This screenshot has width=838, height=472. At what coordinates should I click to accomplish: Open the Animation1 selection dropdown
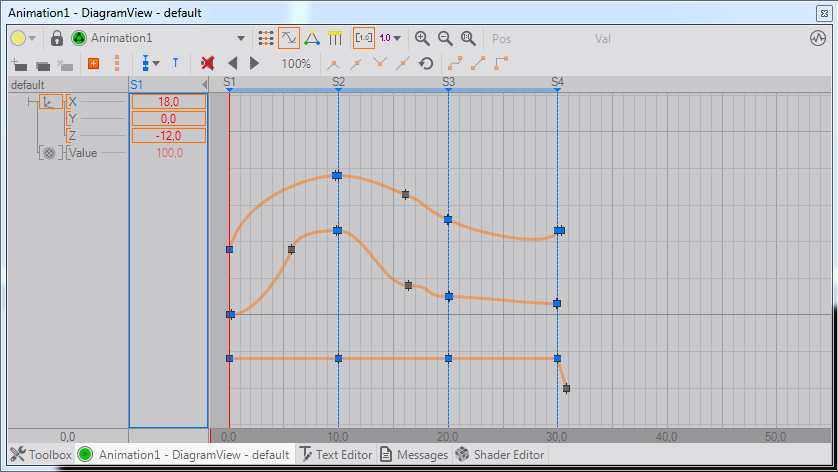point(241,38)
